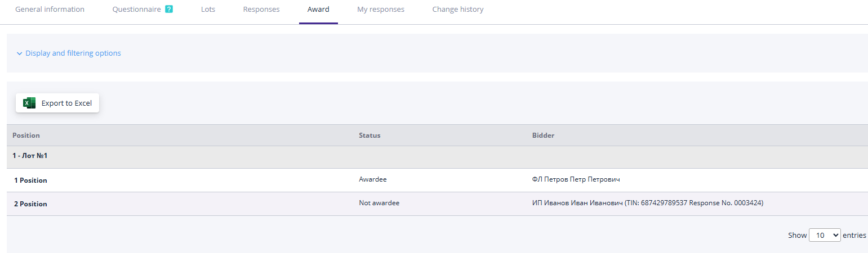Open the Responses tab

(261, 10)
